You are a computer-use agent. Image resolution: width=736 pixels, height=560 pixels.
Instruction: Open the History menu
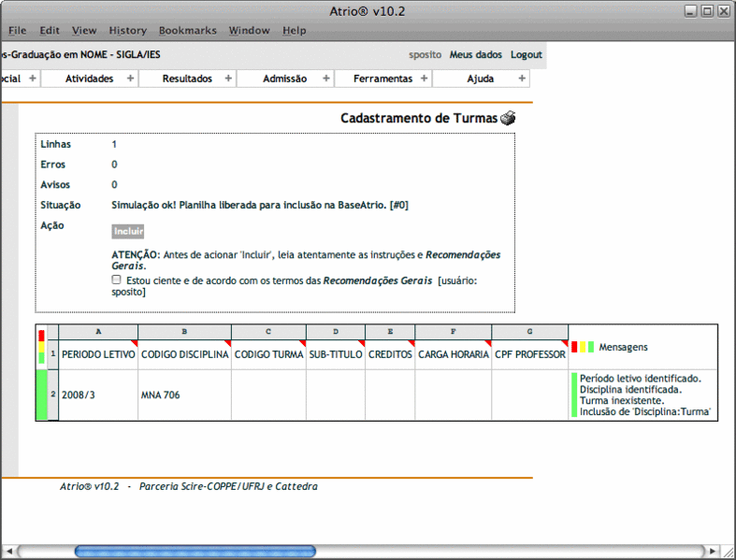click(127, 30)
